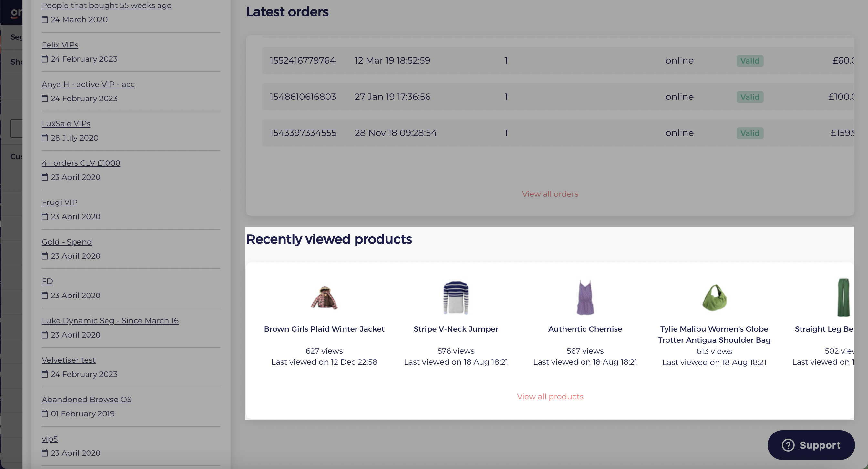Click calendar icon under Abandoned Browse OS

pos(45,413)
